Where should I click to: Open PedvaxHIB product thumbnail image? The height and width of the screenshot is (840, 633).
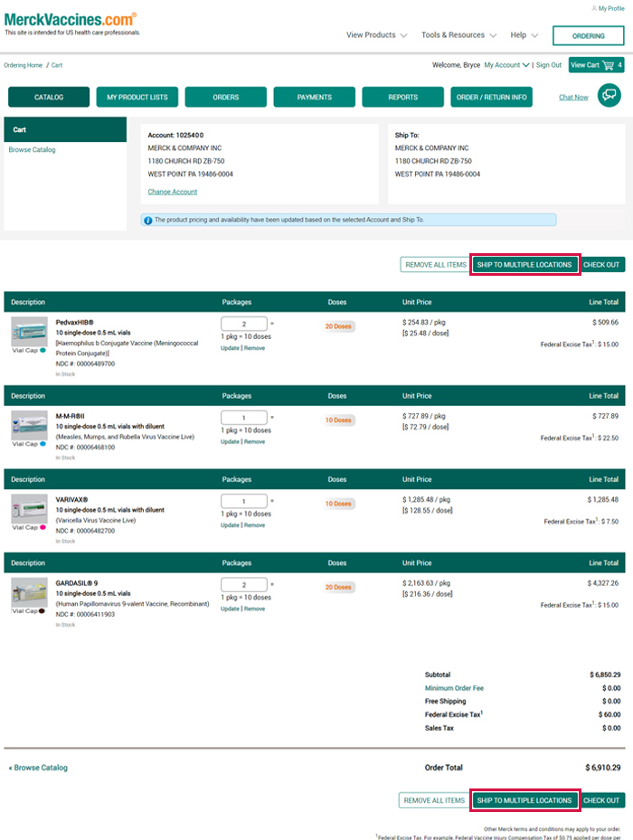[x=30, y=332]
